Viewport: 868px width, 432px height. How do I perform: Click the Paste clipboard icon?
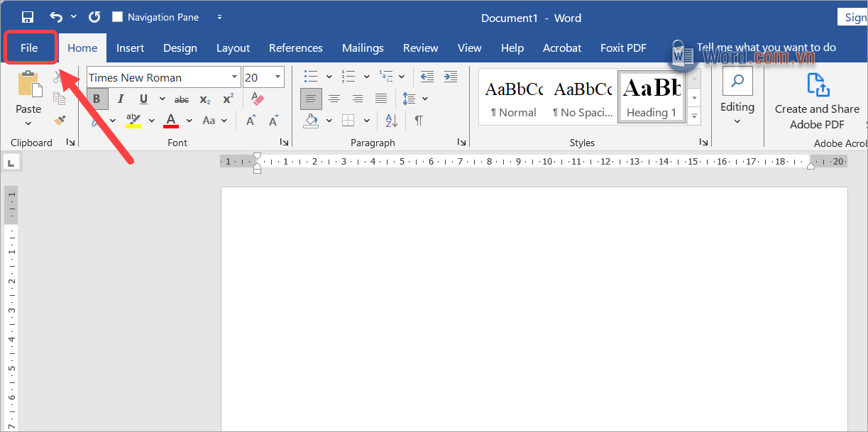[29, 84]
